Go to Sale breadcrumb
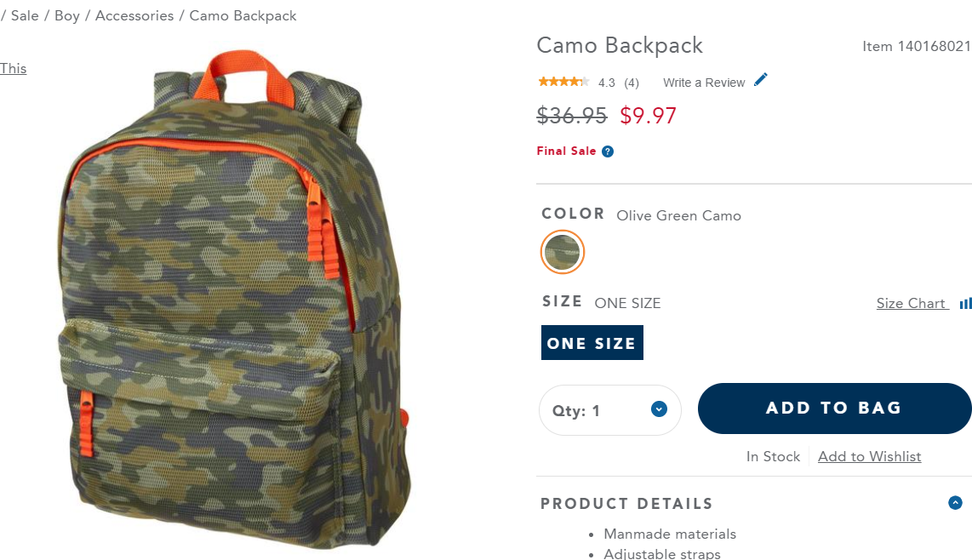The width and height of the screenshot is (972, 560). click(x=25, y=15)
